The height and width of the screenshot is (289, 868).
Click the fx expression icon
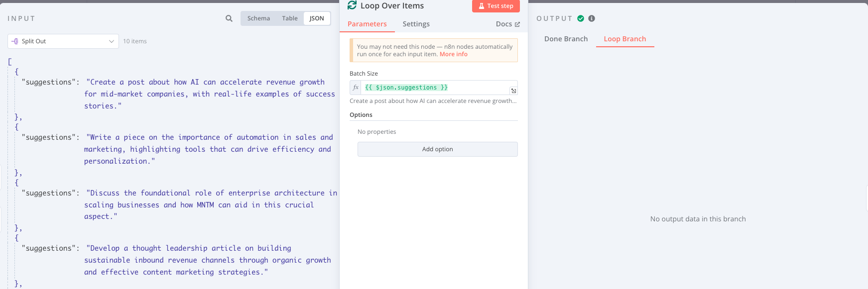click(356, 88)
